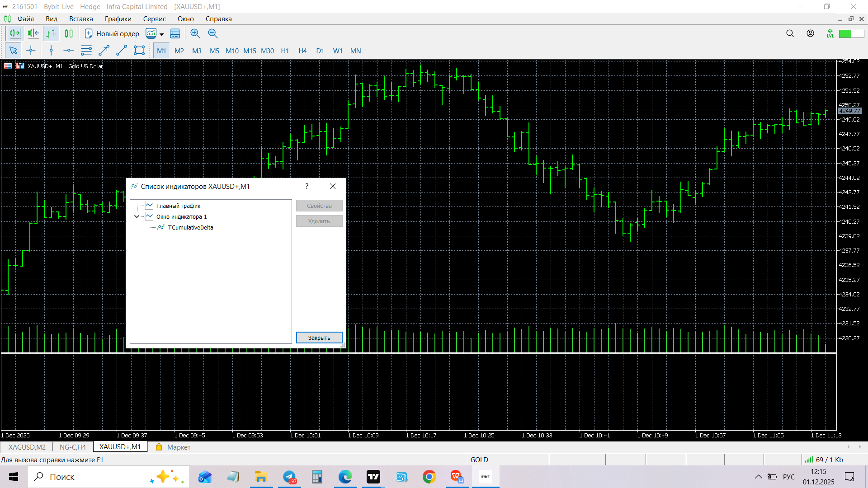Screen dimensions: 868x488
Task: Draw a horizontal line
Action: click(x=68, y=51)
